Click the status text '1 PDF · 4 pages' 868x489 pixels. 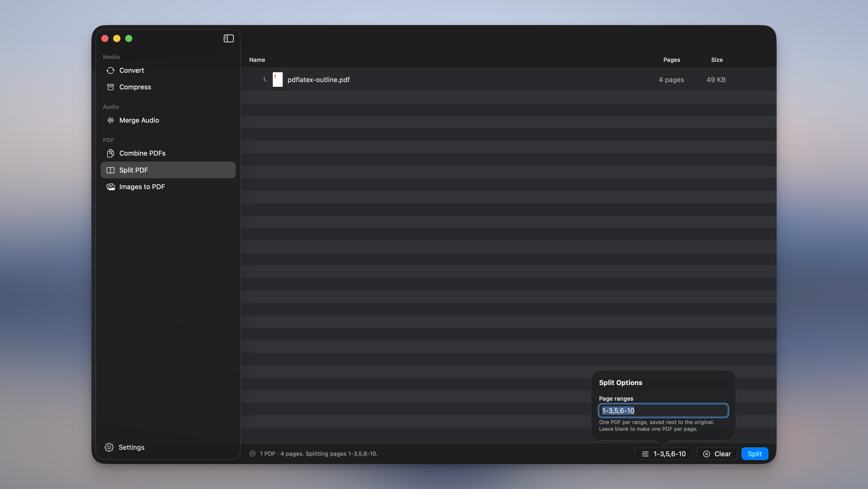282,454
